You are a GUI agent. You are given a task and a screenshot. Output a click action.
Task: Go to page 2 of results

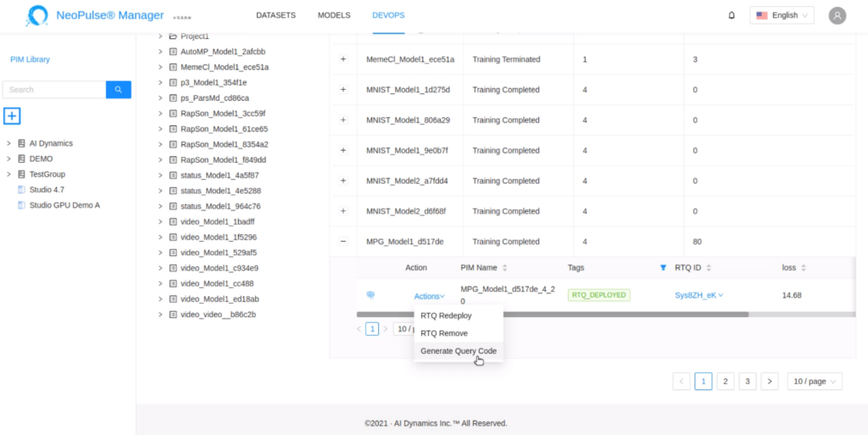(725, 382)
